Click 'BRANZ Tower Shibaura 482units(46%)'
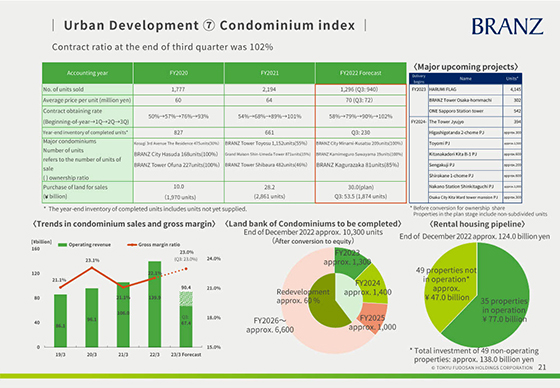The width and height of the screenshot is (560, 388). click(266, 165)
